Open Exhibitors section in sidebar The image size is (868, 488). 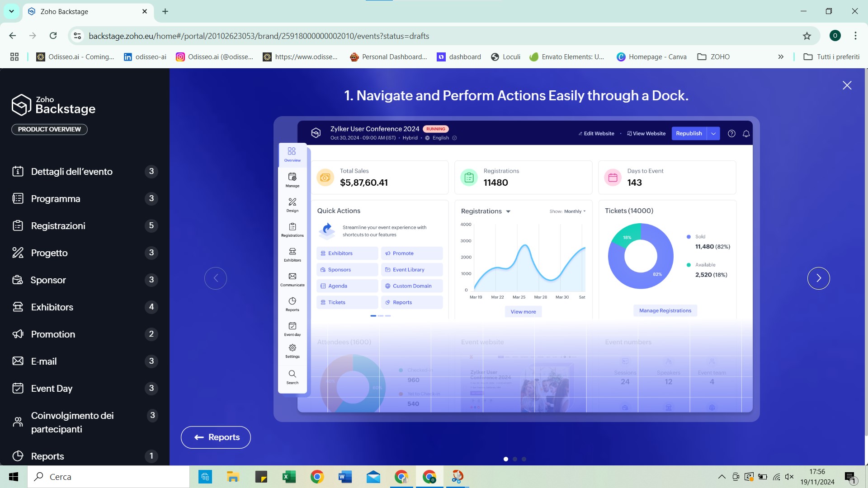coord(85,307)
